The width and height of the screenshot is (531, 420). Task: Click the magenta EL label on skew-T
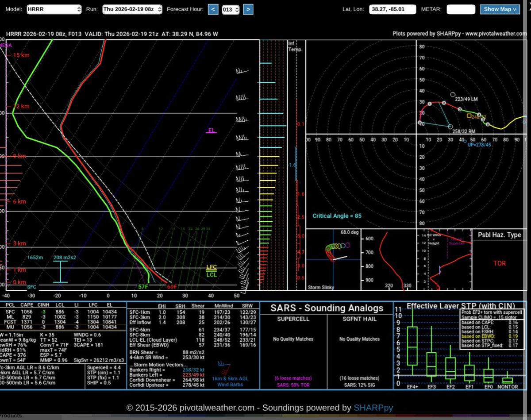[211, 130]
